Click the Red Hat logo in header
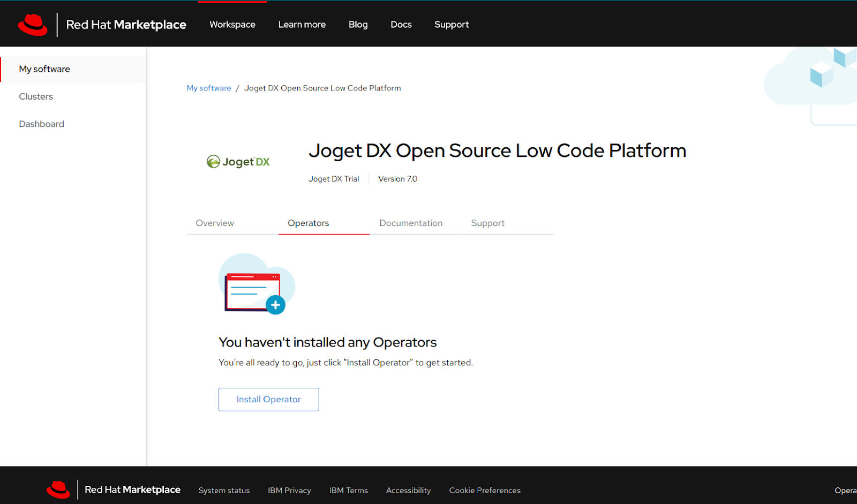The image size is (857, 504). [33, 25]
